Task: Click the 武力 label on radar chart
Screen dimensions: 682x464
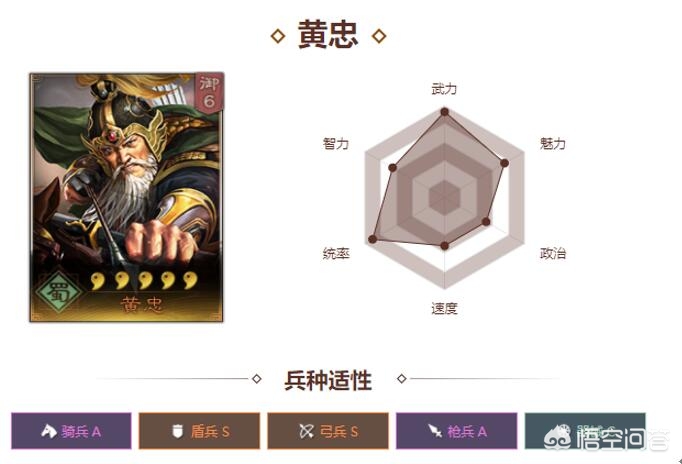Action: [x=444, y=89]
